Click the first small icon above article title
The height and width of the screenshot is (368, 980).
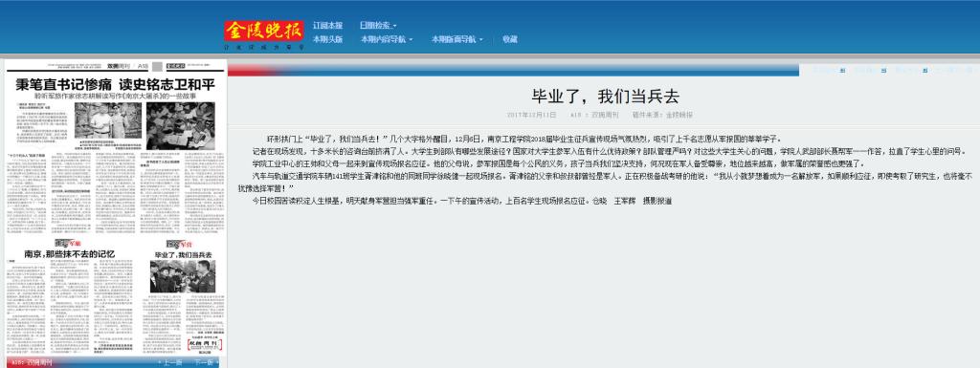842,71
